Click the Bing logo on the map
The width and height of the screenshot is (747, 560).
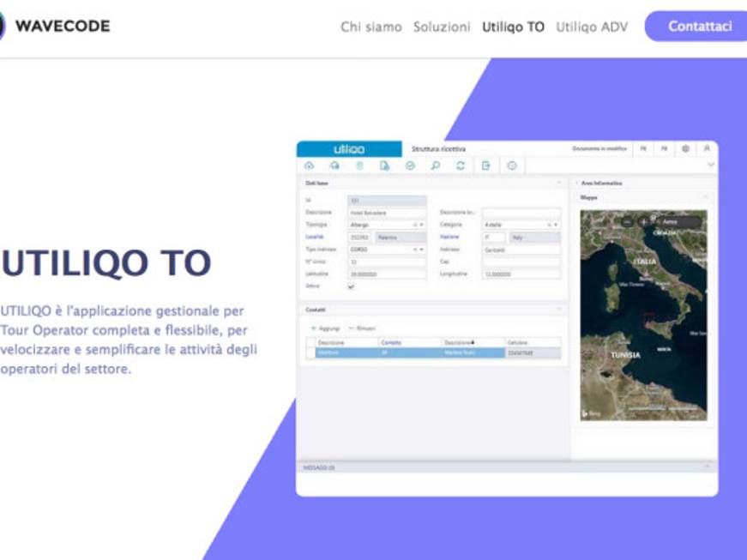coord(591,413)
